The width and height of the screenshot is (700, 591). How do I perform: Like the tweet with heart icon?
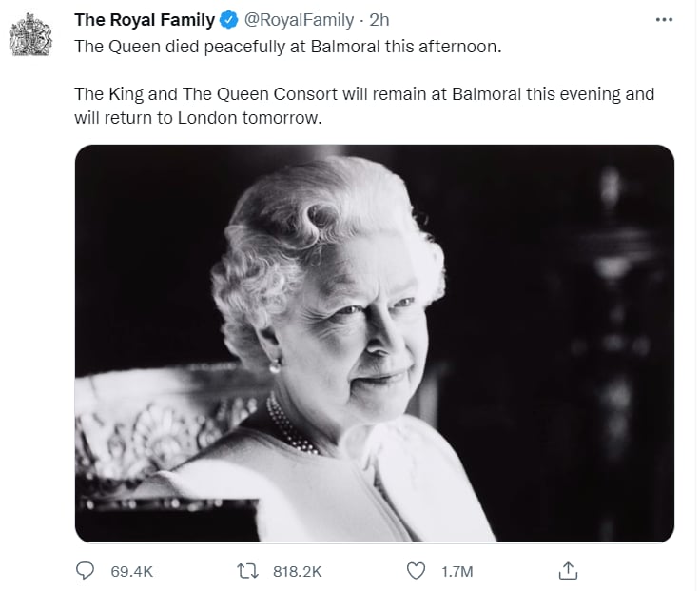pos(416,571)
